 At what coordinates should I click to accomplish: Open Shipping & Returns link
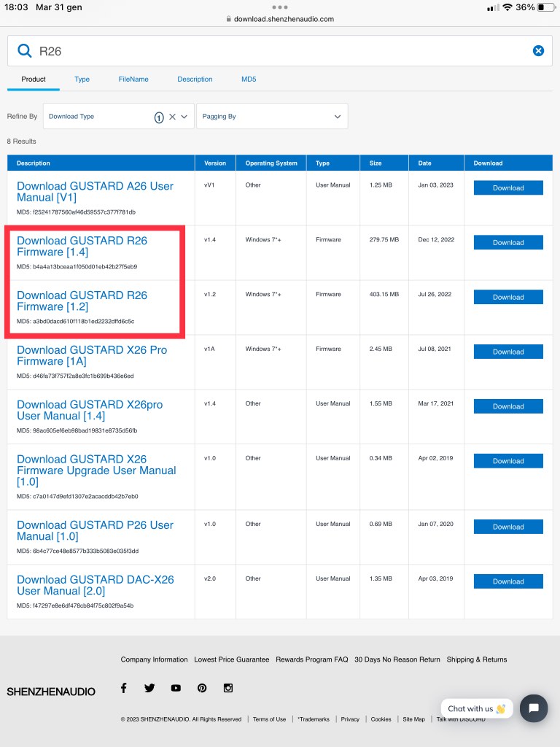(x=477, y=659)
